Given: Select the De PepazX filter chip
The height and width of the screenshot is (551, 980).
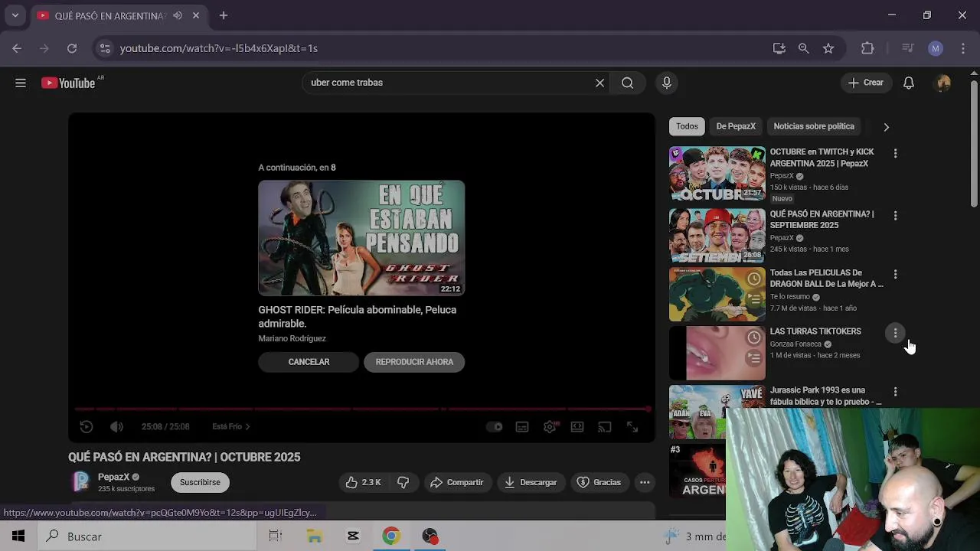Looking at the screenshot, I should [x=736, y=126].
